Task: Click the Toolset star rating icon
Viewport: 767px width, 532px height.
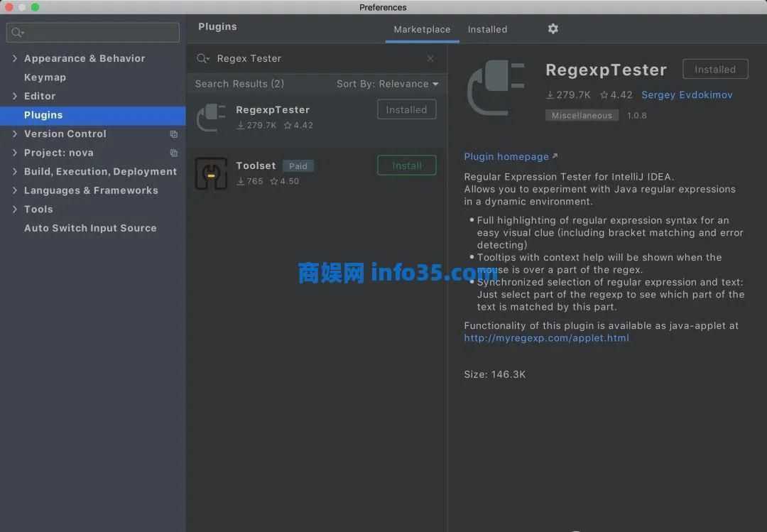Action: [274, 181]
